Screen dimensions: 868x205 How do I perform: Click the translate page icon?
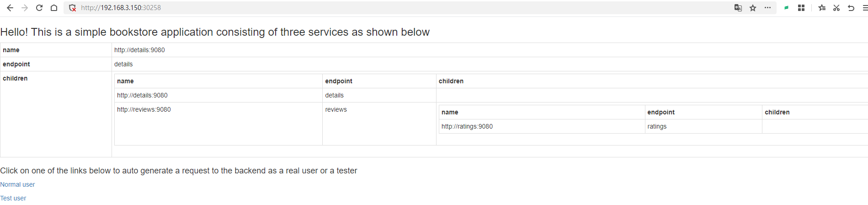738,8
